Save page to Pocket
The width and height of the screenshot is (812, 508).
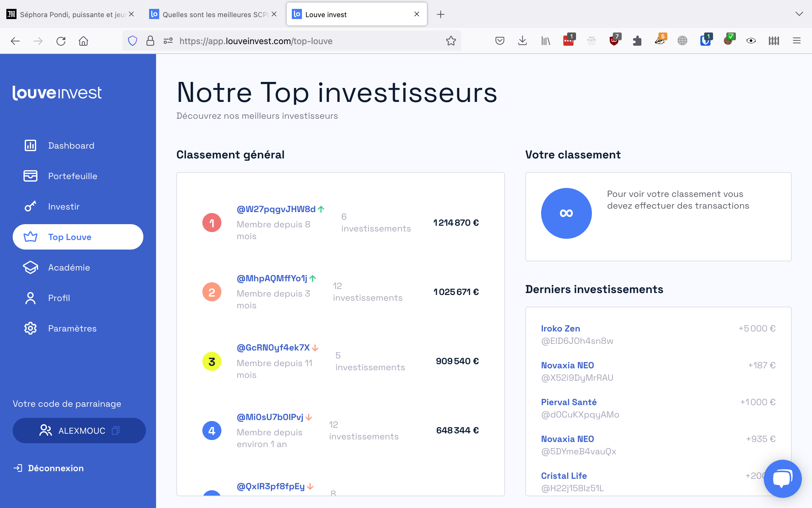pos(500,41)
